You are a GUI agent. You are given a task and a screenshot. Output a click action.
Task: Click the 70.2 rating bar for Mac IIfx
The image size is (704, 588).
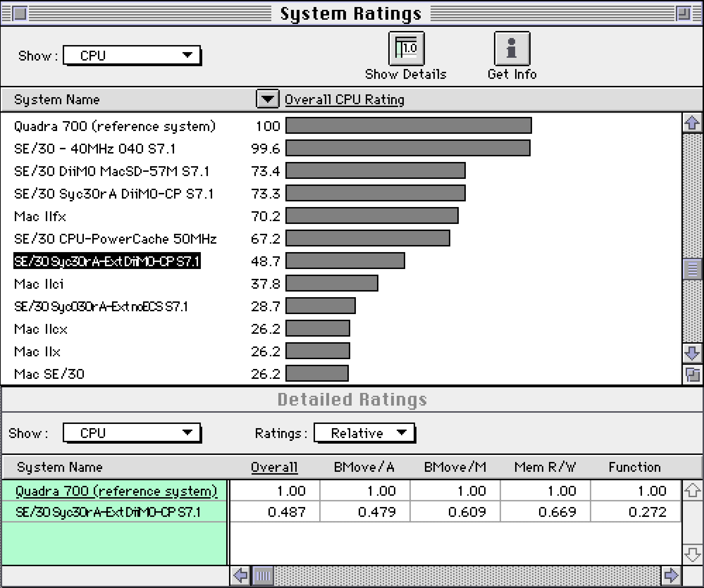[x=372, y=216]
